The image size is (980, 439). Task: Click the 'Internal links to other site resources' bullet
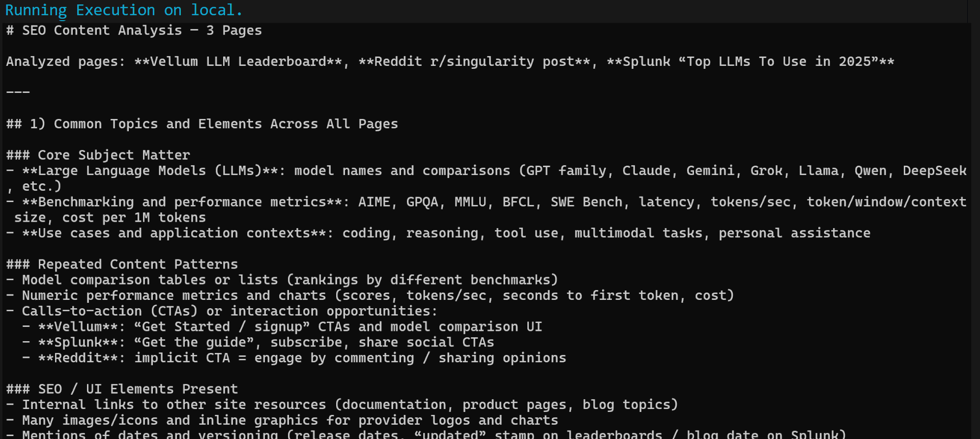click(342, 405)
